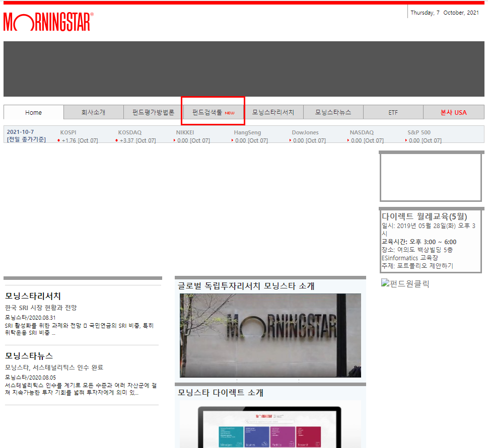Viewport: 488px width, 448px height.
Task: Click the 모닝스타/2020.08.31 byline
Action: tap(30, 318)
